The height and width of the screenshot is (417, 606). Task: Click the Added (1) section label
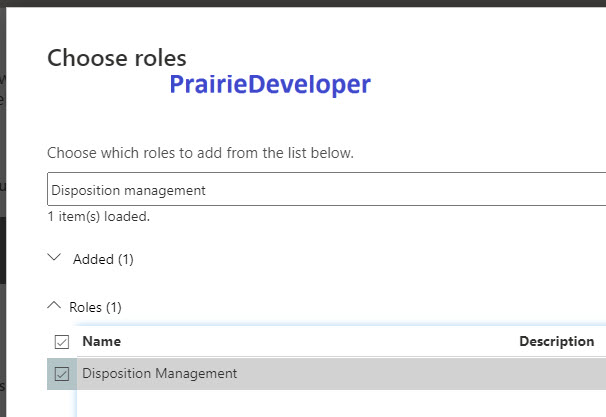[x=103, y=259]
